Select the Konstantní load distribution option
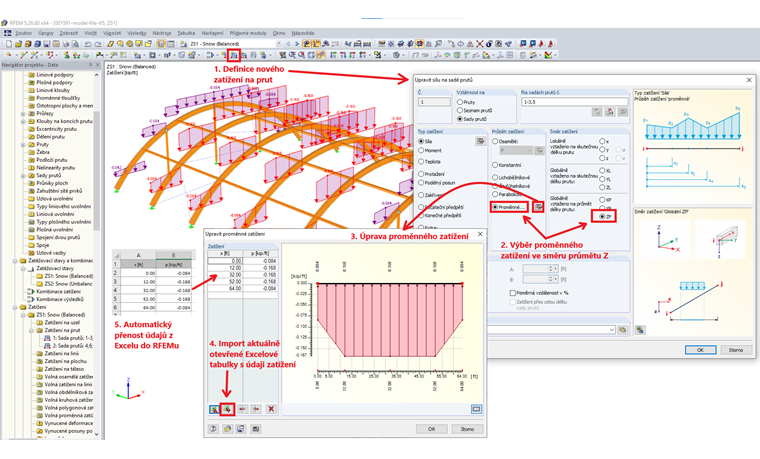 pos(495,165)
